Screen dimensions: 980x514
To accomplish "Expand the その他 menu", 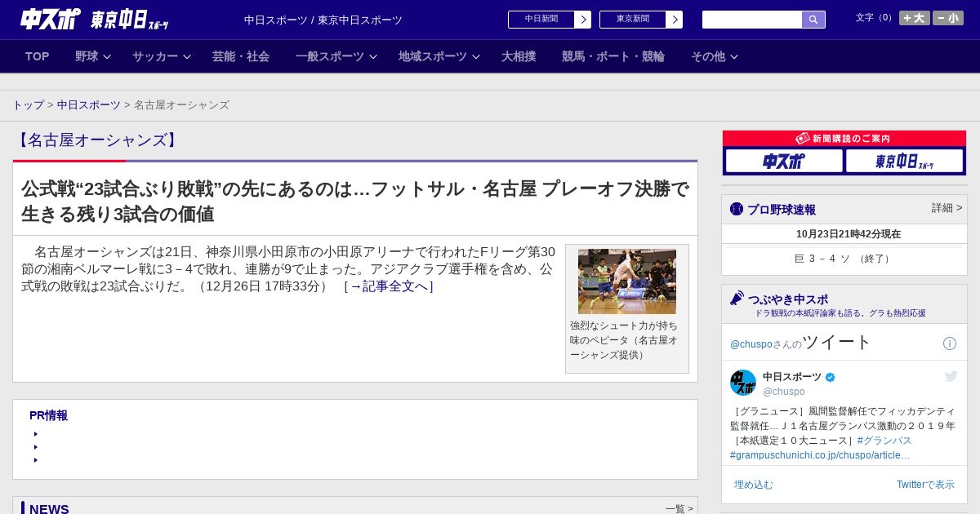I will (715, 56).
